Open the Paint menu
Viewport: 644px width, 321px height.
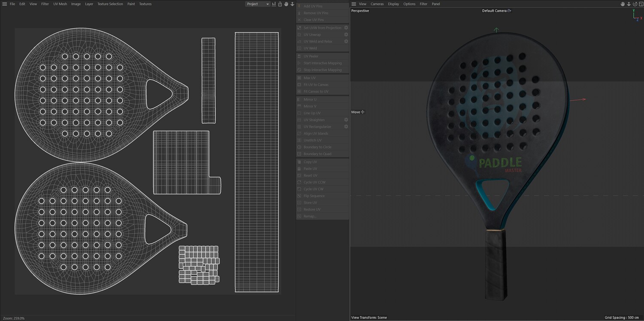click(x=131, y=4)
